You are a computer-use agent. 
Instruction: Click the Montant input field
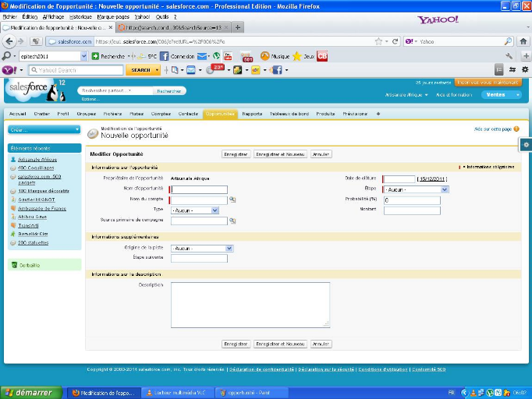tap(412, 210)
